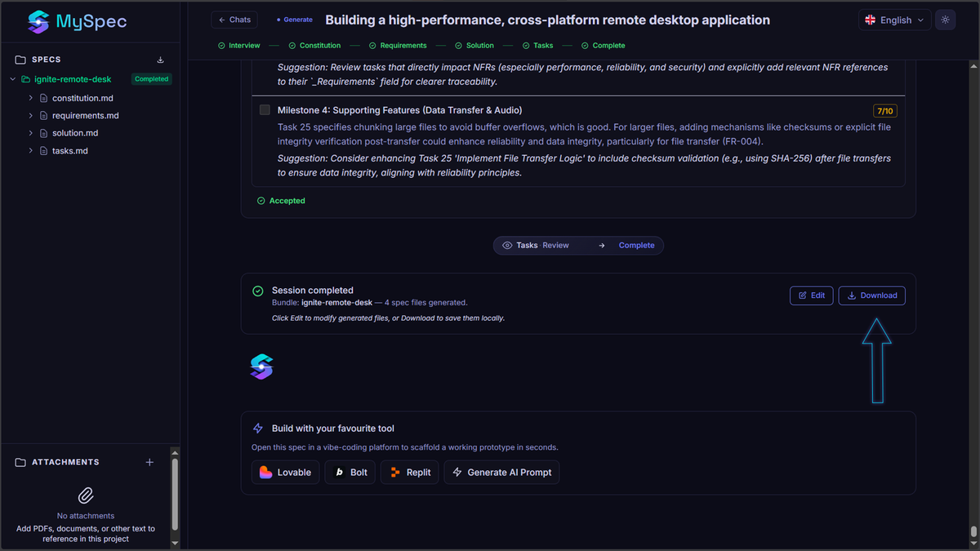Click the Download button
The image size is (980, 551).
(871, 295)
